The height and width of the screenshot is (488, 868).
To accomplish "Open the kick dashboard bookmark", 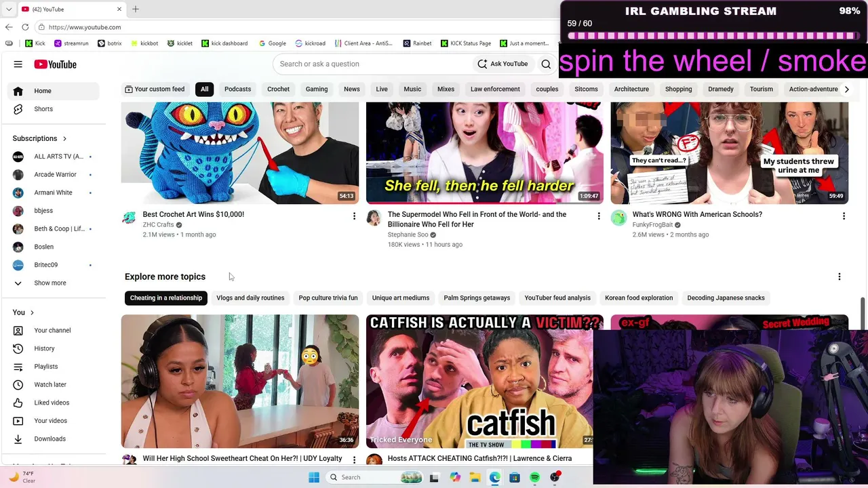I will [224, 43].
